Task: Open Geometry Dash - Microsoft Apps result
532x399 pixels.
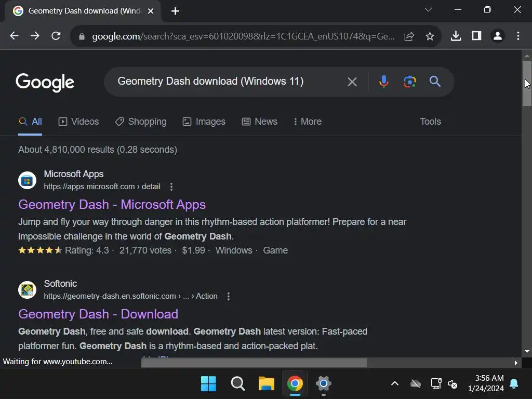Action: click(x=112, y=205)
